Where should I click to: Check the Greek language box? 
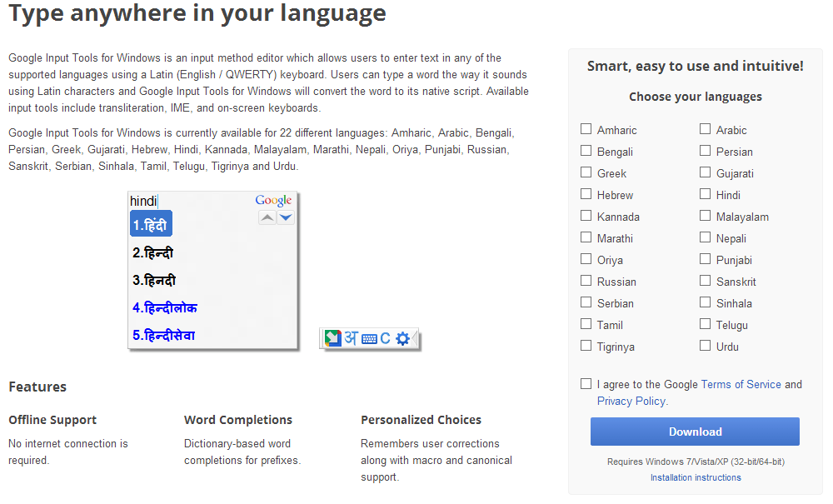(x=586, y=172)
